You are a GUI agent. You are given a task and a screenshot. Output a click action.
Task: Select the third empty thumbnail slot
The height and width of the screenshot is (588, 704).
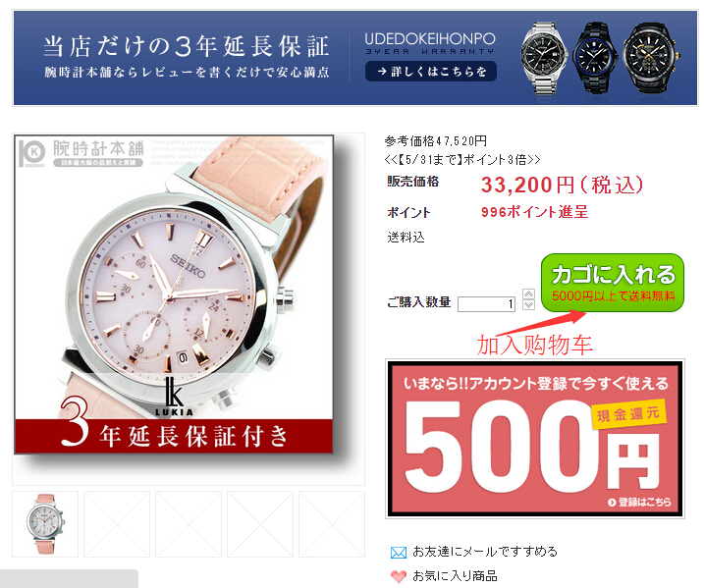coord(189,524)
